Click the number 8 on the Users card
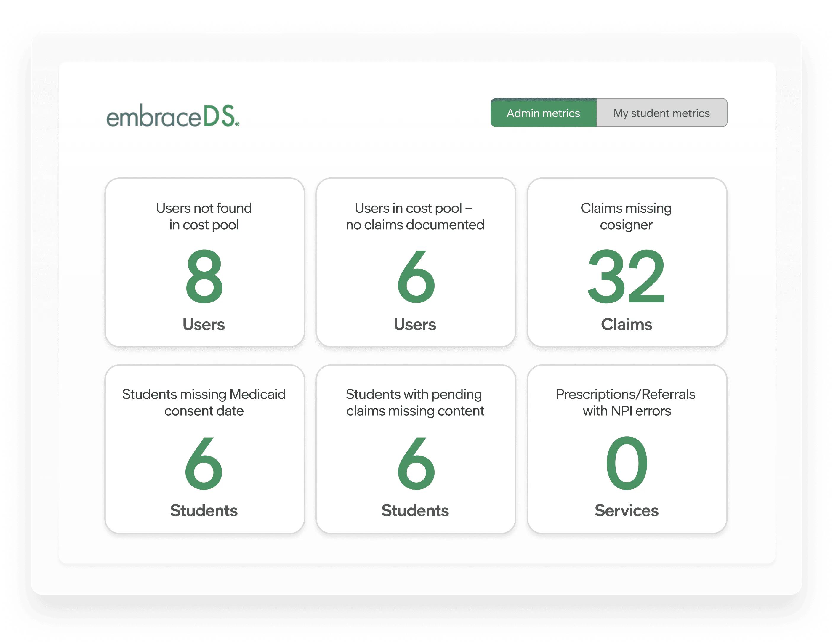 (204, 276)
